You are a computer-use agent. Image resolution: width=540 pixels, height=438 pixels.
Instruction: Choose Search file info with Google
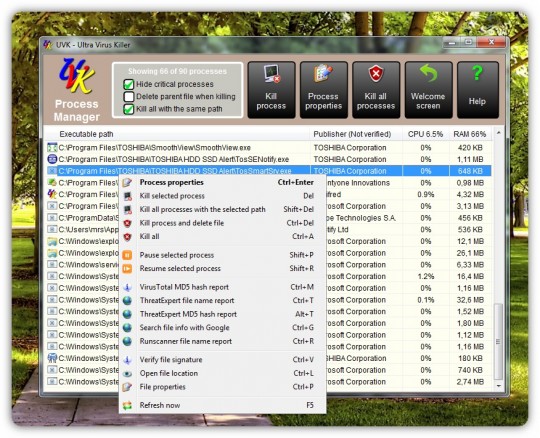222,328
